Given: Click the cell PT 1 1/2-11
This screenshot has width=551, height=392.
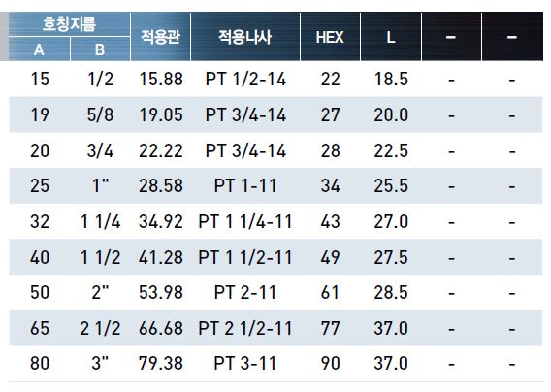Looking at the screenshot, I should [245, 257].
